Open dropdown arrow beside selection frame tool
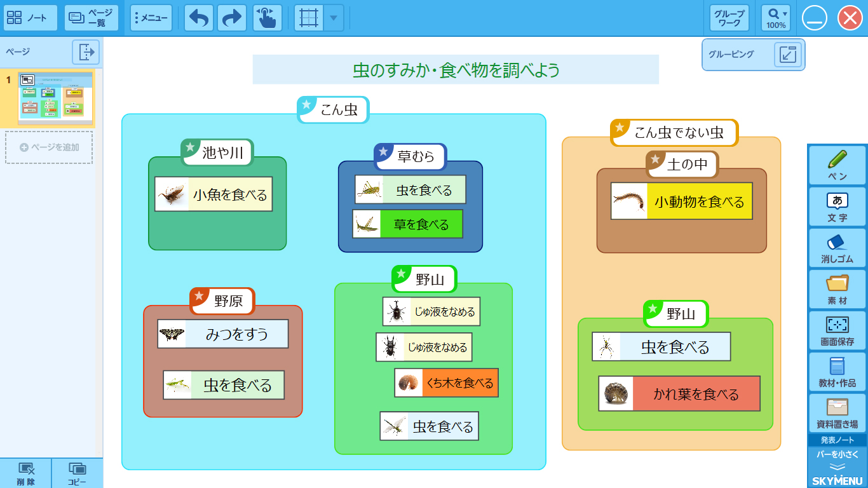868x488 pixels. pyautogui.click(x=334, y=18)
